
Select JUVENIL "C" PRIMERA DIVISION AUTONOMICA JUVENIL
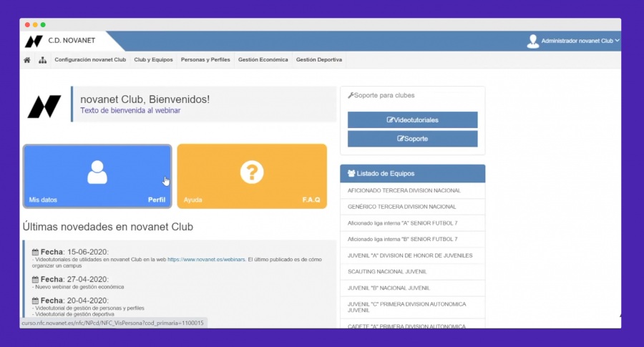coord(412,307)
